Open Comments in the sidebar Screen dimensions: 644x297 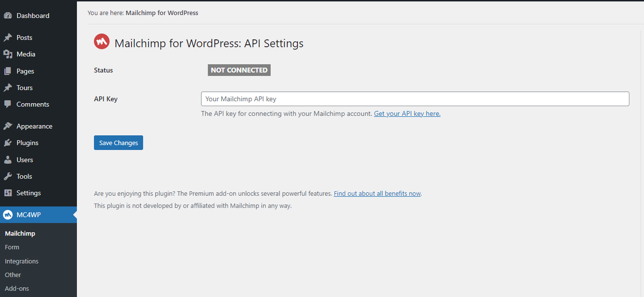pyautogui.click(x=38, y=104)
